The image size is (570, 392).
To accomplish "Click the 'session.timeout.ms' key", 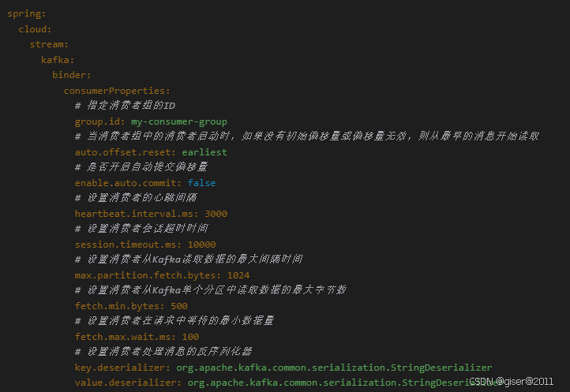I will point(125,245).
